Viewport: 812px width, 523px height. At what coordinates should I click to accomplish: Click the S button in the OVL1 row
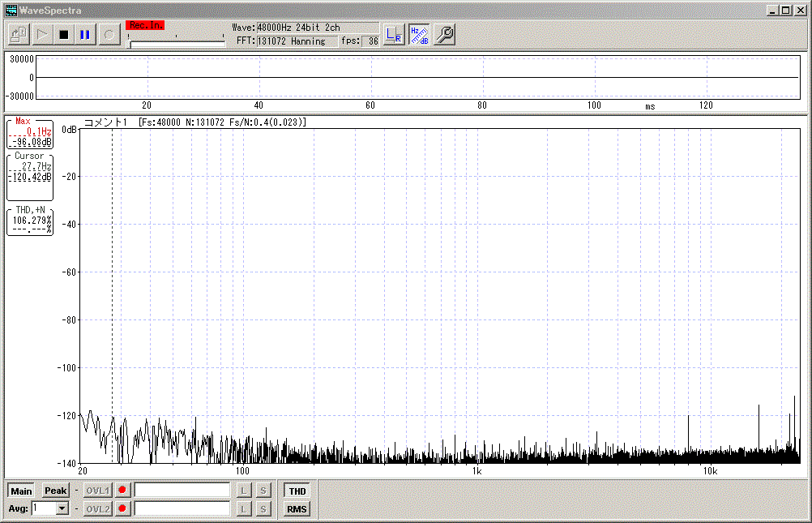pos(263,491)
